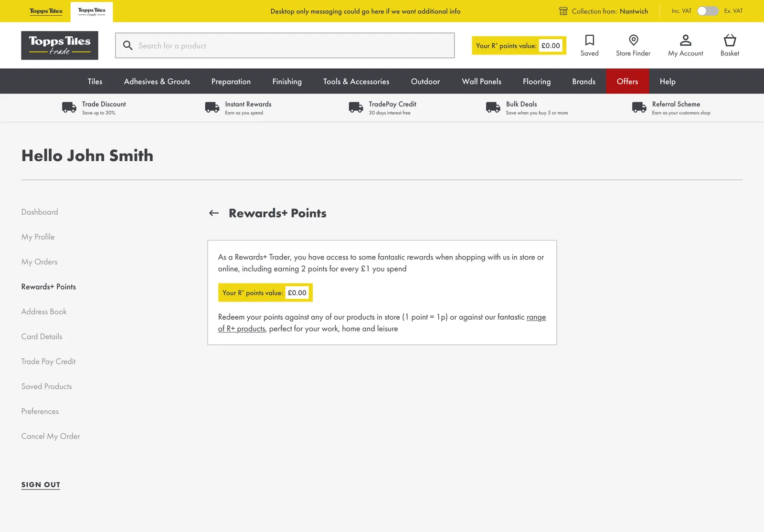Click the Bulk Deals truck icon
The width and height of the screenshot is (764, 532).
[x=493, y=107]
